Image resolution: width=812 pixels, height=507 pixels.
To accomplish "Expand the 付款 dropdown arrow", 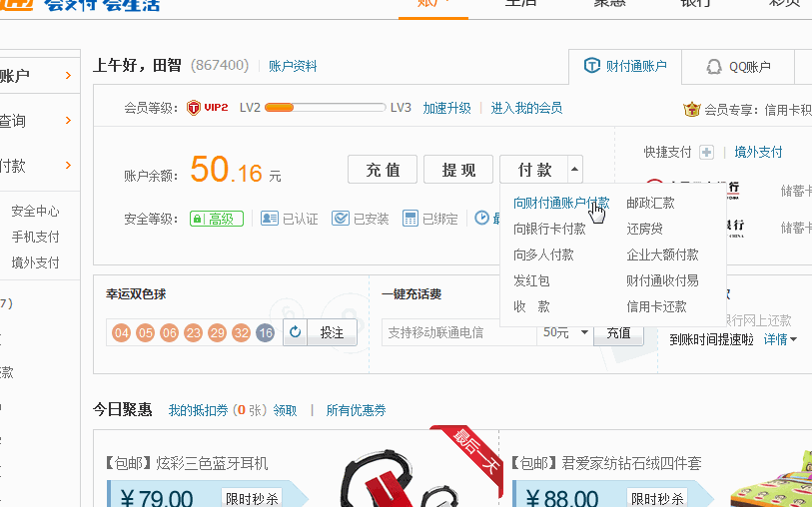I will pyautogui.click(x=575, y=170).
